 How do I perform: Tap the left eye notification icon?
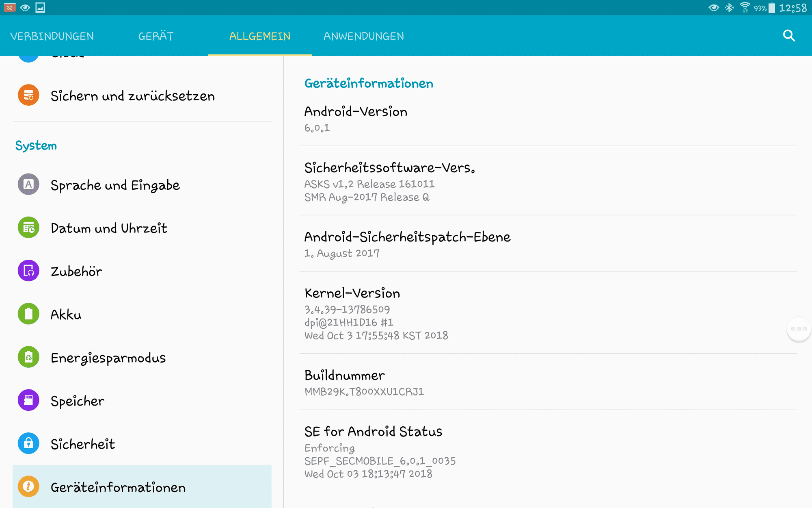[25, 8]
